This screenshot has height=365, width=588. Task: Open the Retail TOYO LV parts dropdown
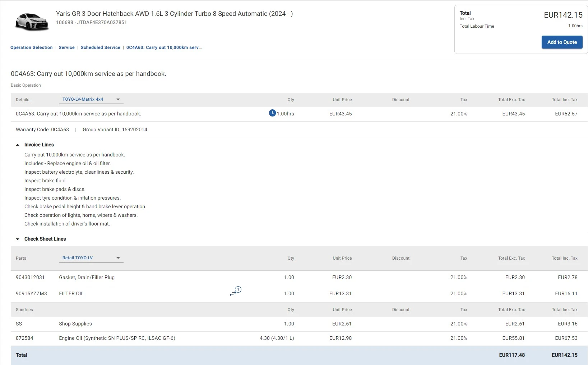[91, 258]
